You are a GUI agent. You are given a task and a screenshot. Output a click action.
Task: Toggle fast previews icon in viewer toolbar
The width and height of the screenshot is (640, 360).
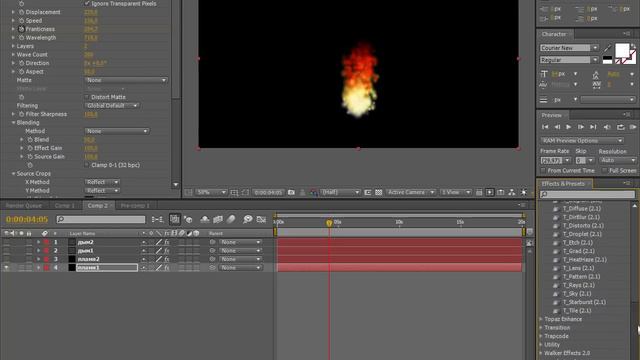click(490, 192)
